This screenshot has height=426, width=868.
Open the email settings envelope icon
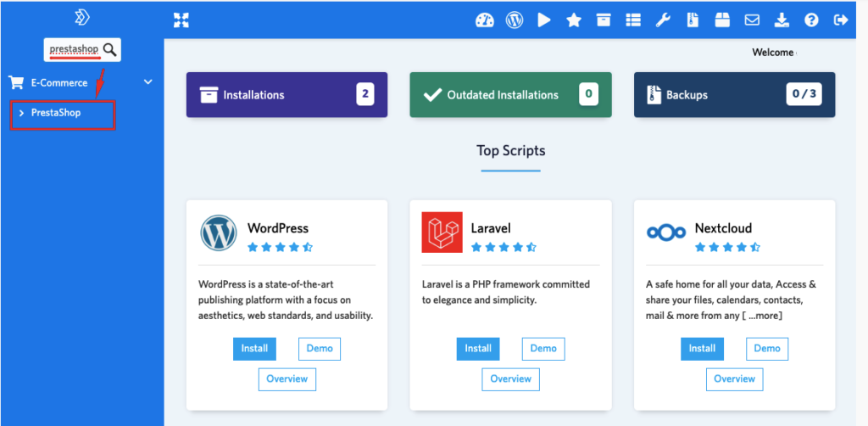pyautogui.click(x=752, y=20)
